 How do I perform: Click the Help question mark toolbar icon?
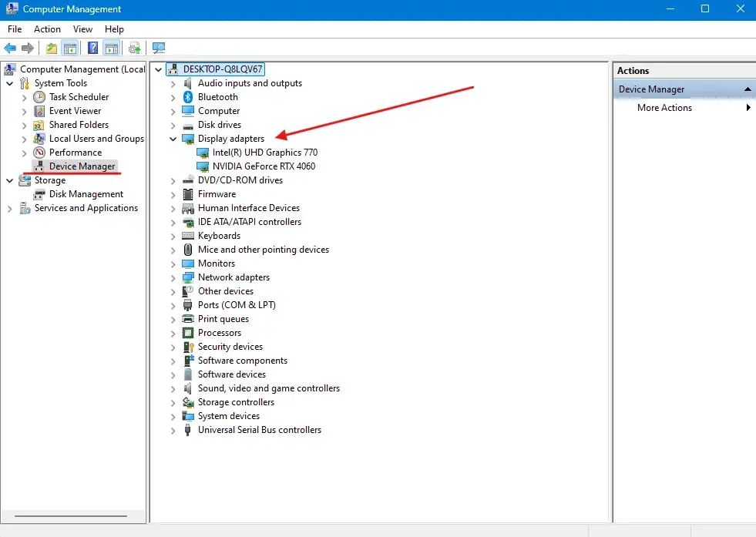pyautogui.click(x=92, y=49)
